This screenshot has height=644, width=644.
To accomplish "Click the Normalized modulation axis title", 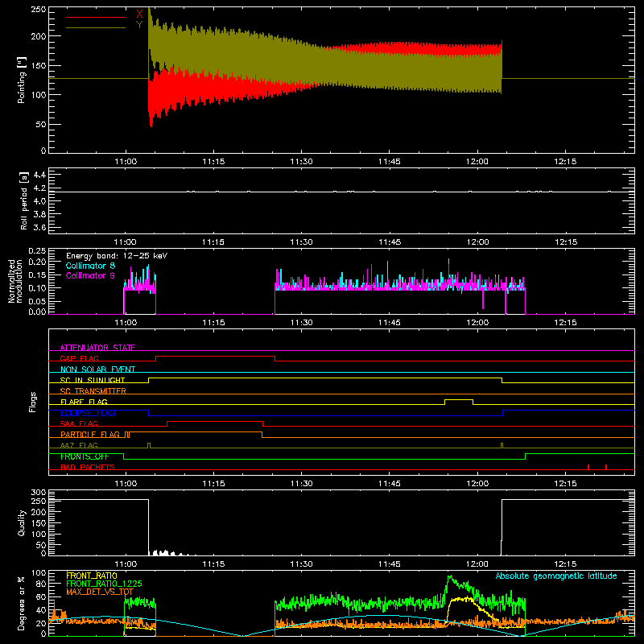I will 14,281.
